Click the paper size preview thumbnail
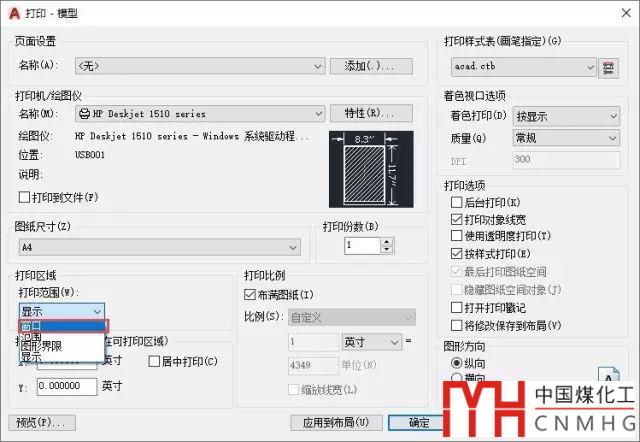 (x=371, y=169)
